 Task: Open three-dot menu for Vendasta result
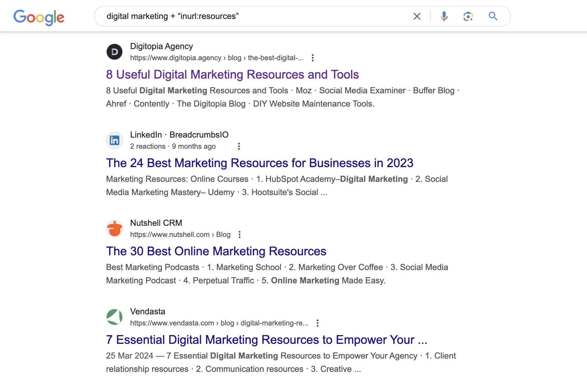click(317, 323)
